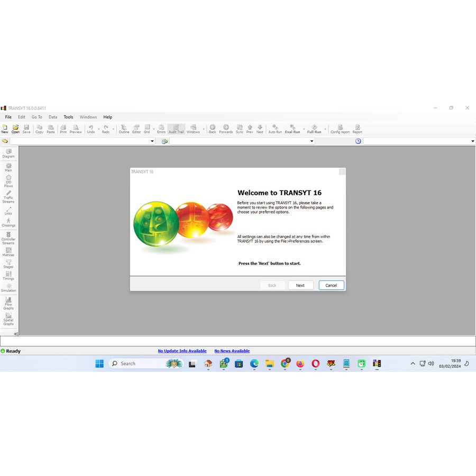
Task: Open the dropdown arrow beside Full Run
Action: tap(325, 130)
